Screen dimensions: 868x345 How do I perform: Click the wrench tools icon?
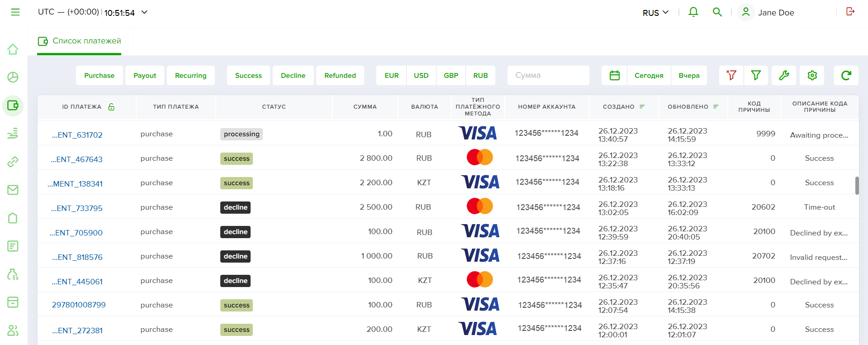784,75
